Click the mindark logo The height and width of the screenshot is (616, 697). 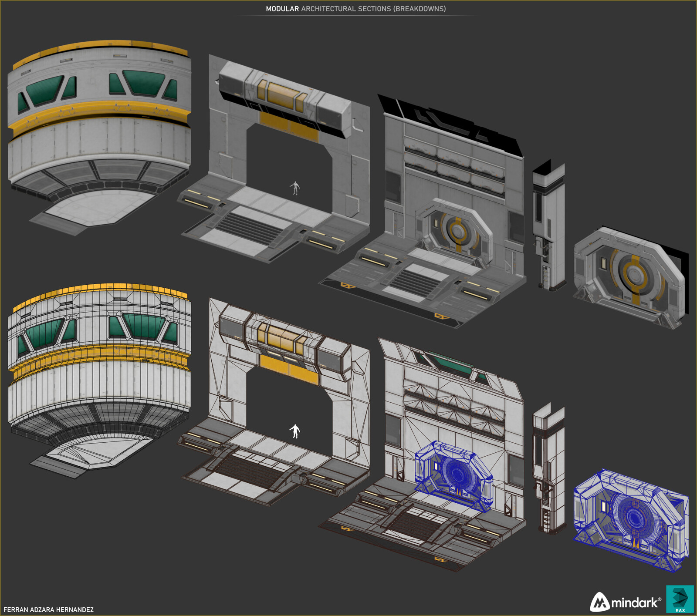click(x=625, y=602)
